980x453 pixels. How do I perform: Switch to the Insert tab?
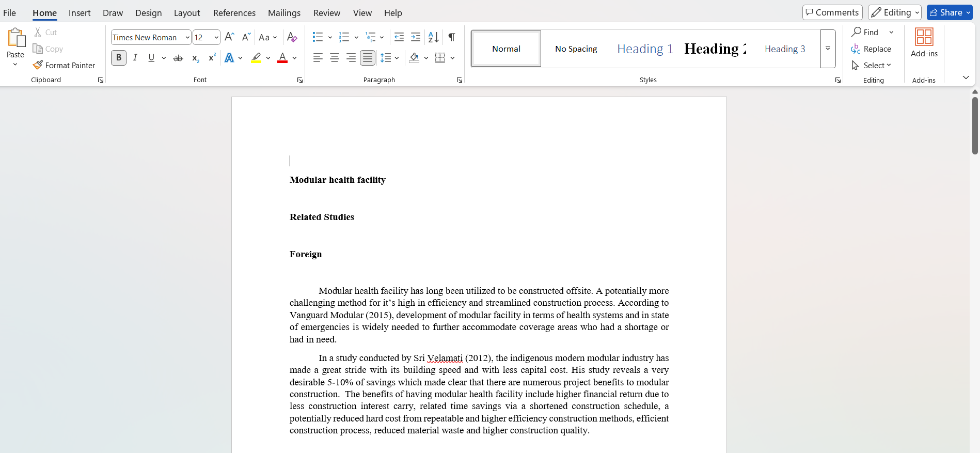click(80, 13)
